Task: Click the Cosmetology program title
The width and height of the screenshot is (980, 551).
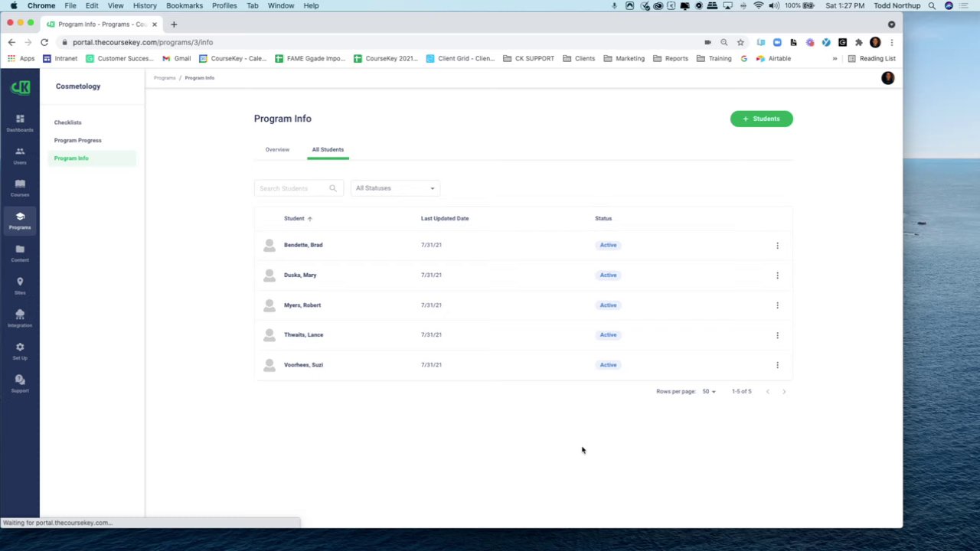Action: (x=78, y=86)
